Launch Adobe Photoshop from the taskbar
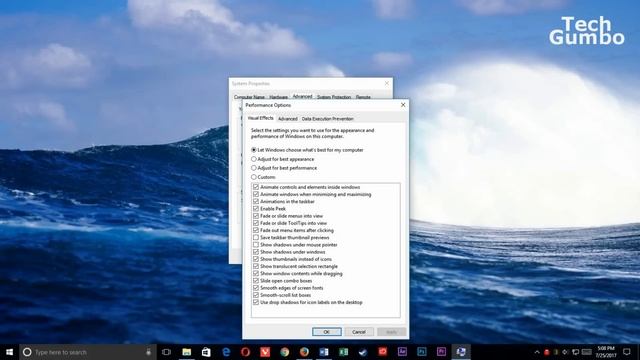 pyautogui.click(x=422, y=352)
